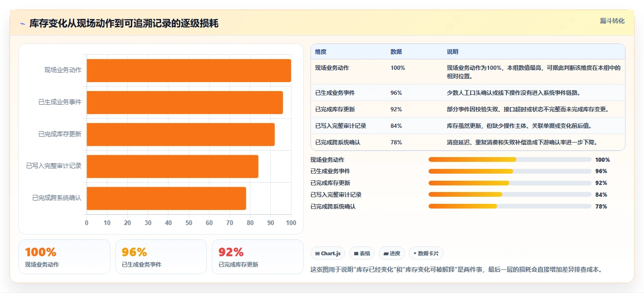Click the 已完成库存更新 progress bar

tap(510, 183)
